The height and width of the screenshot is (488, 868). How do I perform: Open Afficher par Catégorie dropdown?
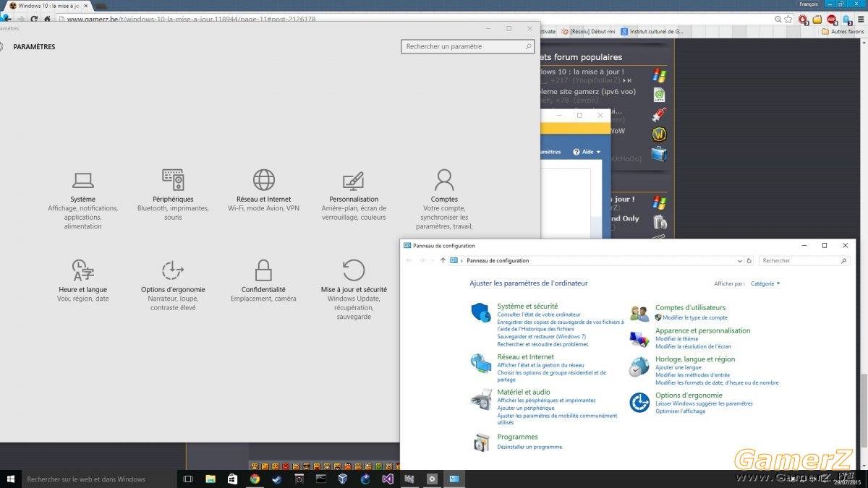tap(765, 283)
